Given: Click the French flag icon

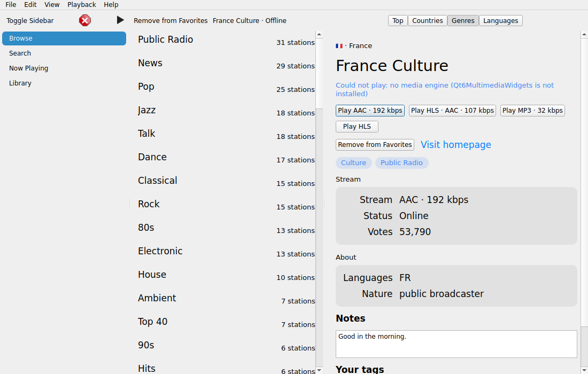Looking at the screenshot, I should tap(339, 46).
